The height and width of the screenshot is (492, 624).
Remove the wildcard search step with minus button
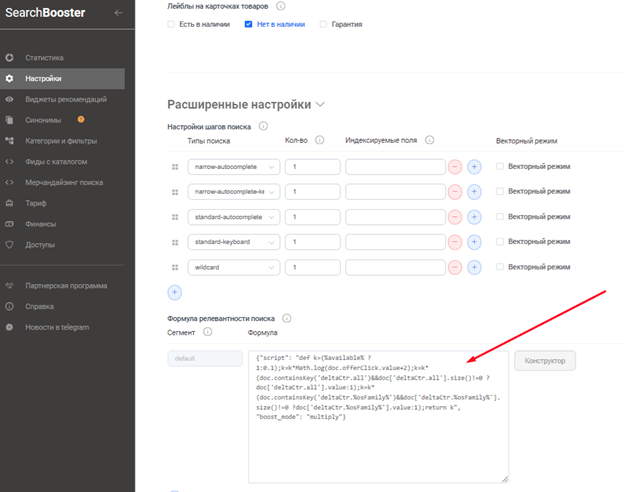tap(455, 267)
